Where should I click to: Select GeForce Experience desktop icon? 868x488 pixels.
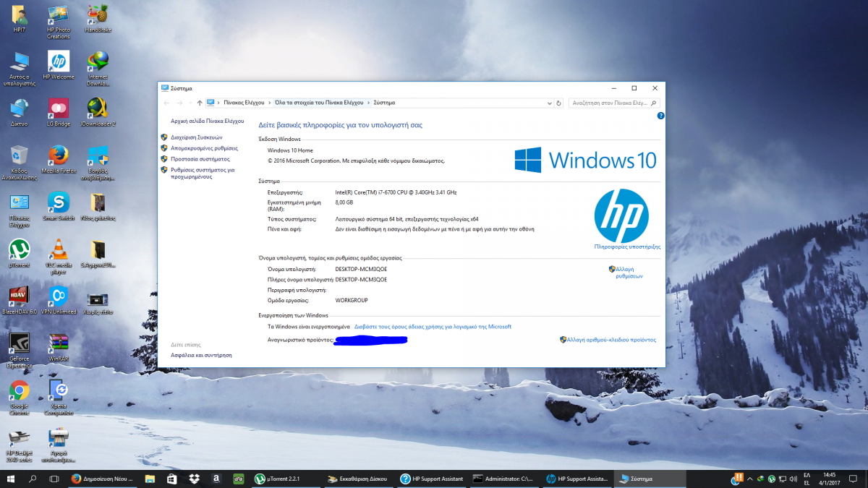point(20,351)
